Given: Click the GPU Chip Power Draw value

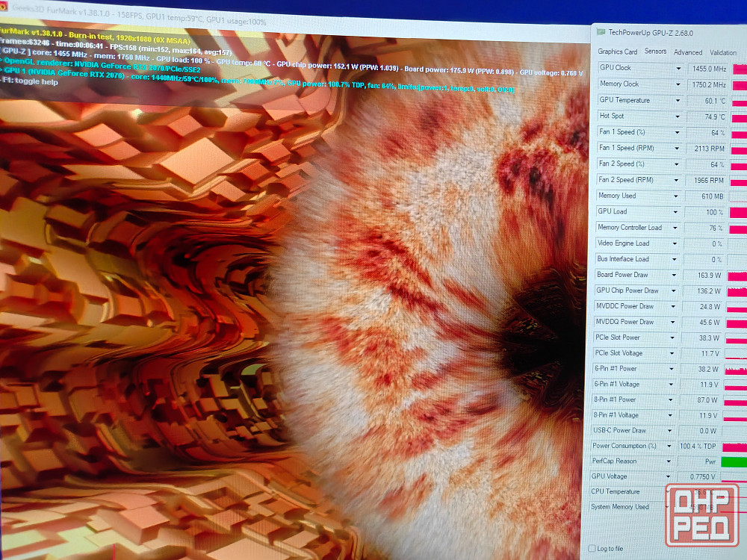Looking at the screenshot, I should coord(701,291).
